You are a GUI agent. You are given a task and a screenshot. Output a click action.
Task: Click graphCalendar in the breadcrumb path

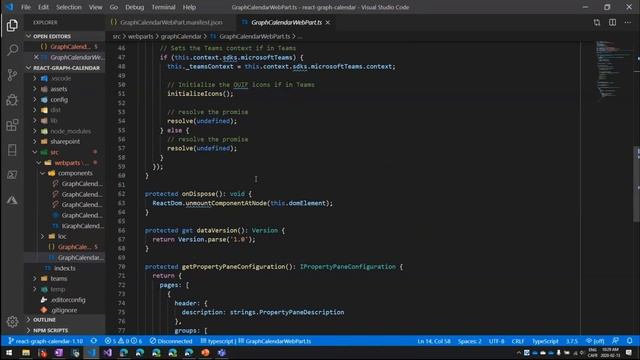pyautogui.click(x=181, y=36)
